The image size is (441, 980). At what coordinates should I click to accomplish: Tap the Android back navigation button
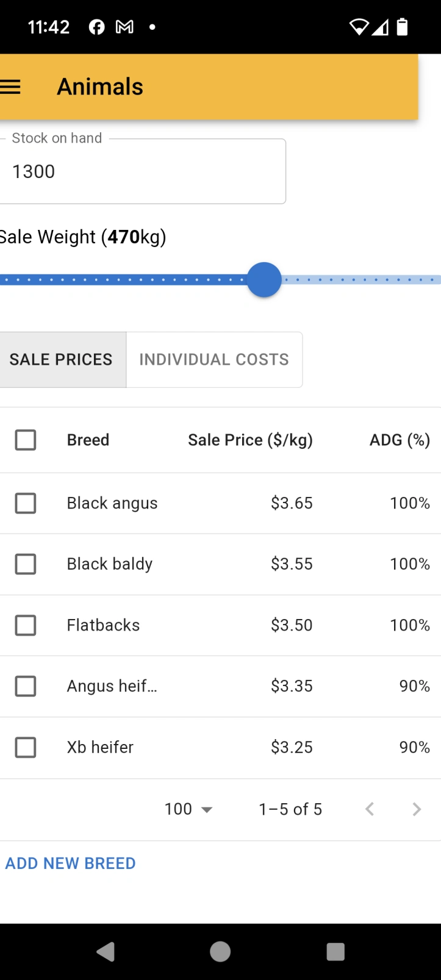[x=106, y=952]
